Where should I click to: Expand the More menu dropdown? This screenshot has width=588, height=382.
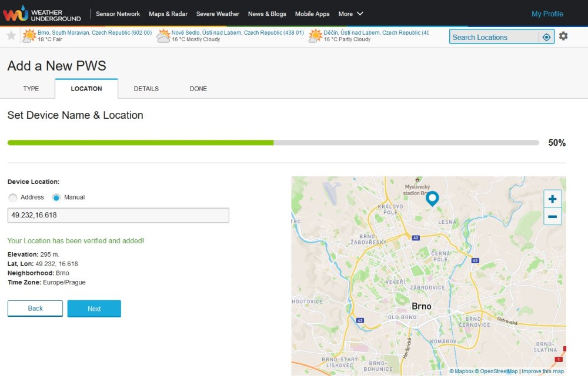(351, 14)
